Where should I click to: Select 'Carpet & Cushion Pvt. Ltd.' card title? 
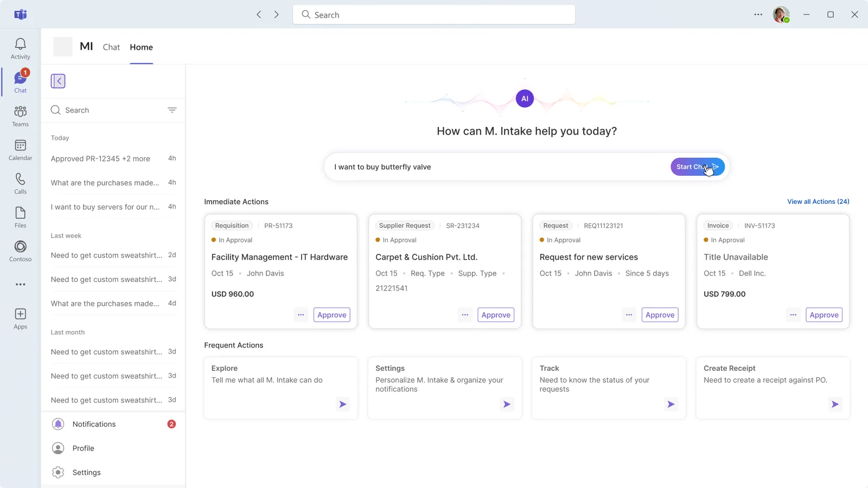(426, 257)
